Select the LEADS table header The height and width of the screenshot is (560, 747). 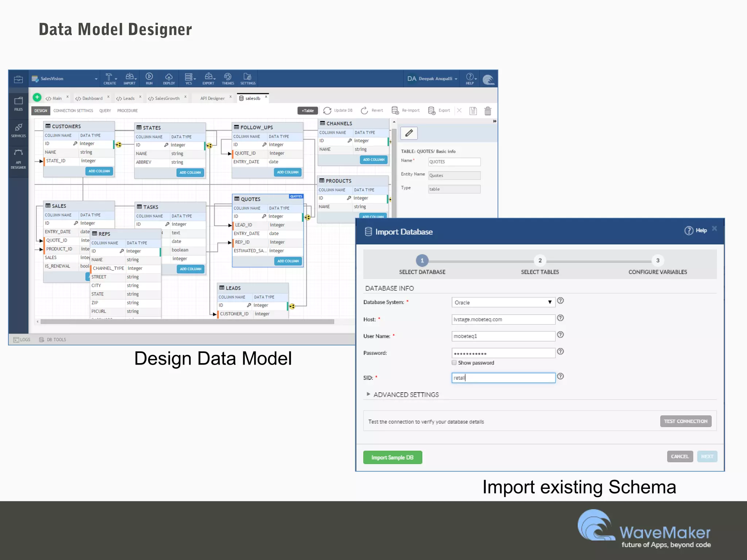click(252, 288)
